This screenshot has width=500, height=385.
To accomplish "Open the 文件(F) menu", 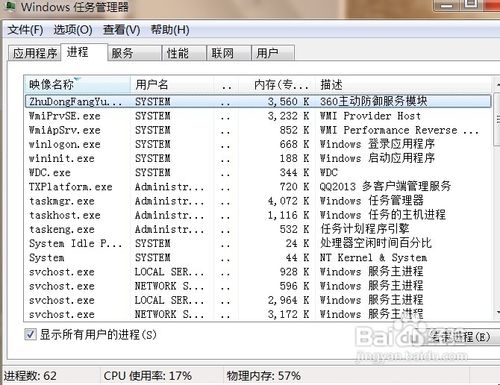I will 25,30.
